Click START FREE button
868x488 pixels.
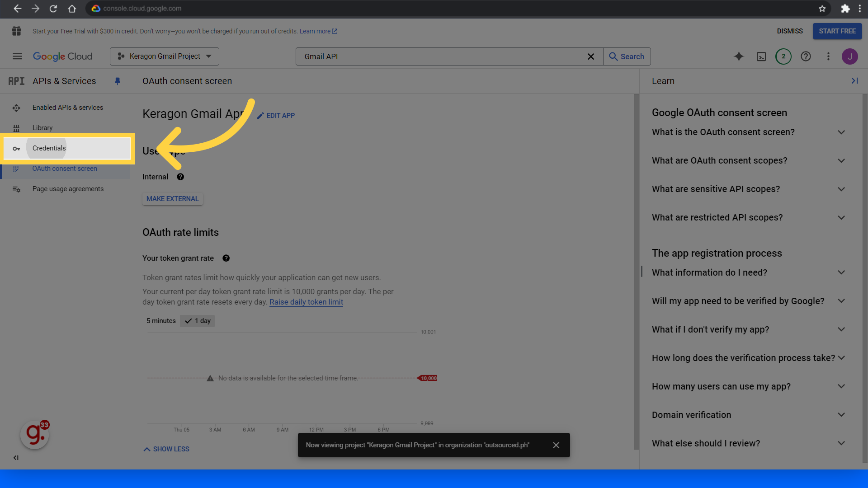click(837, 31)
